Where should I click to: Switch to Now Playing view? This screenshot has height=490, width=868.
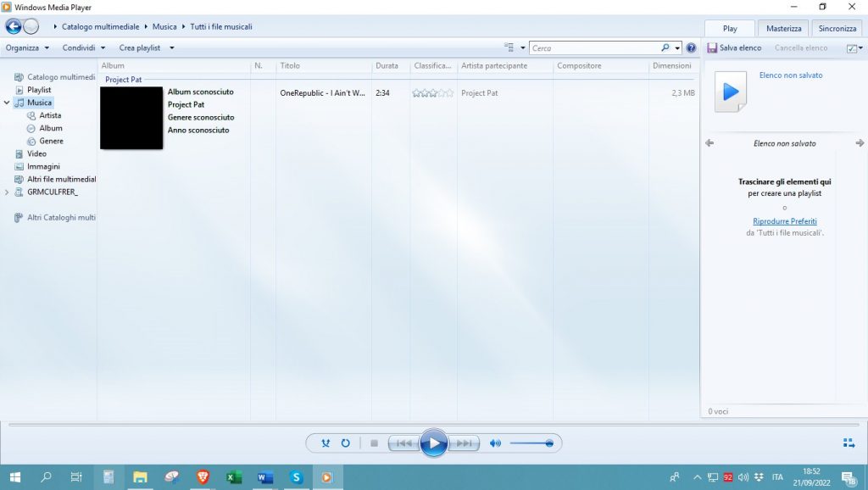(848, 443)
